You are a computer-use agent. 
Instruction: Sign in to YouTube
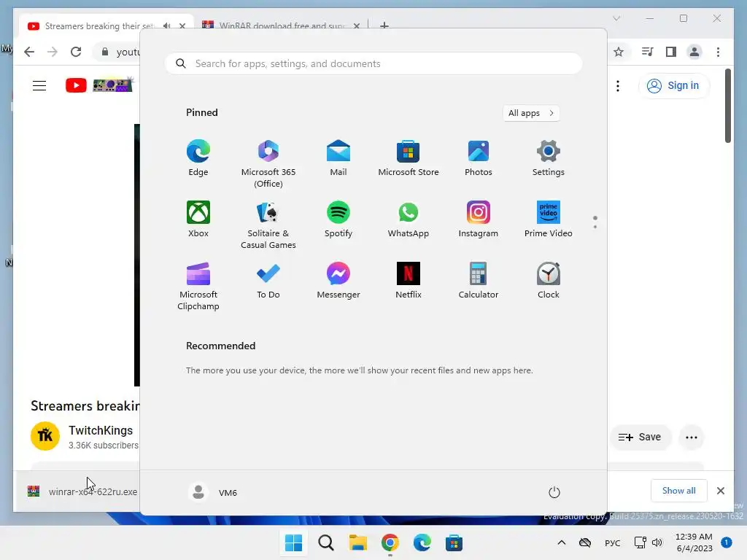click(673, 86)
